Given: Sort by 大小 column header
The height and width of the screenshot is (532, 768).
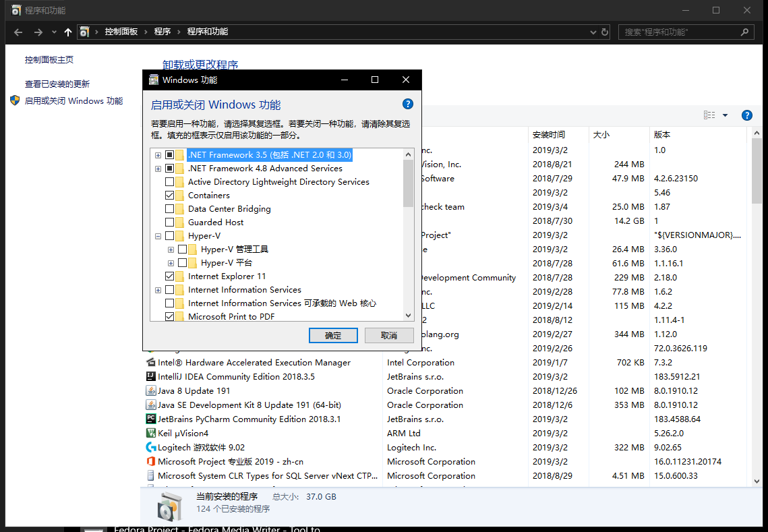Looking at the screenshot, I should (619, 135).
